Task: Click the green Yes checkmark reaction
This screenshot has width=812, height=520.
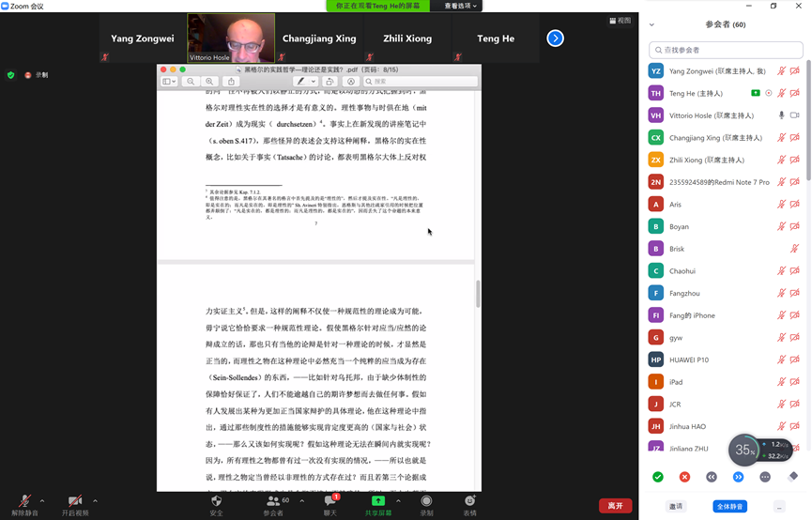Action: tap(658, 477)
